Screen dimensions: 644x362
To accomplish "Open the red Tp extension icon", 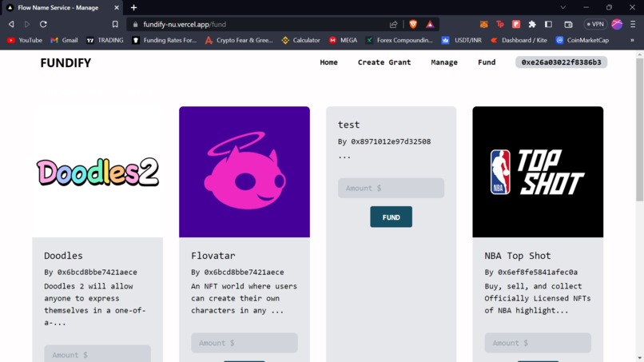I will point(500,24).
